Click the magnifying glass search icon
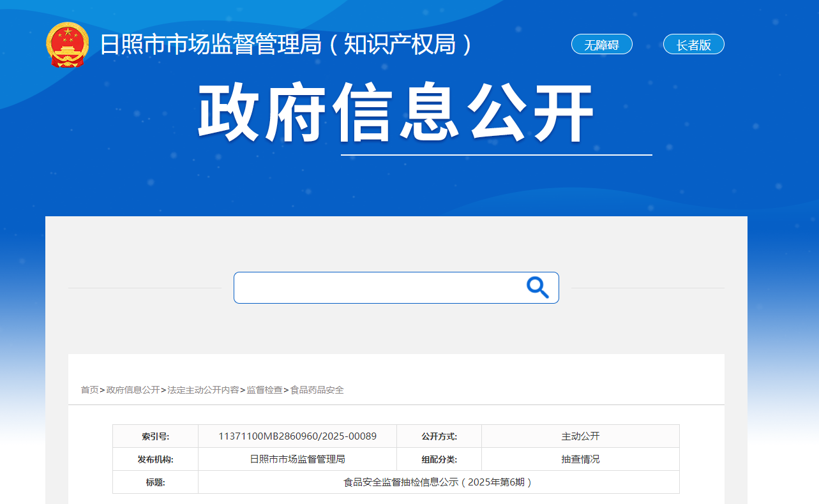819x504 pixels. coord(537,288)
